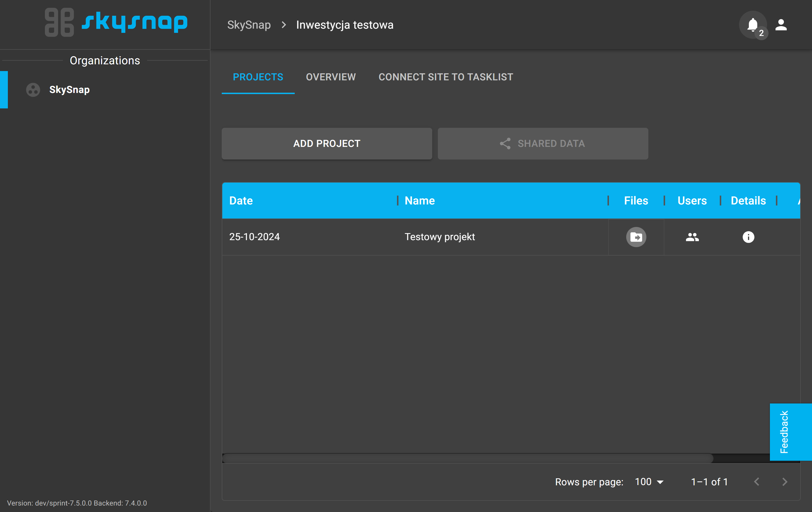Click the Details column header
812x512 pixels.
pyautogui.click(x=748, y=201)
